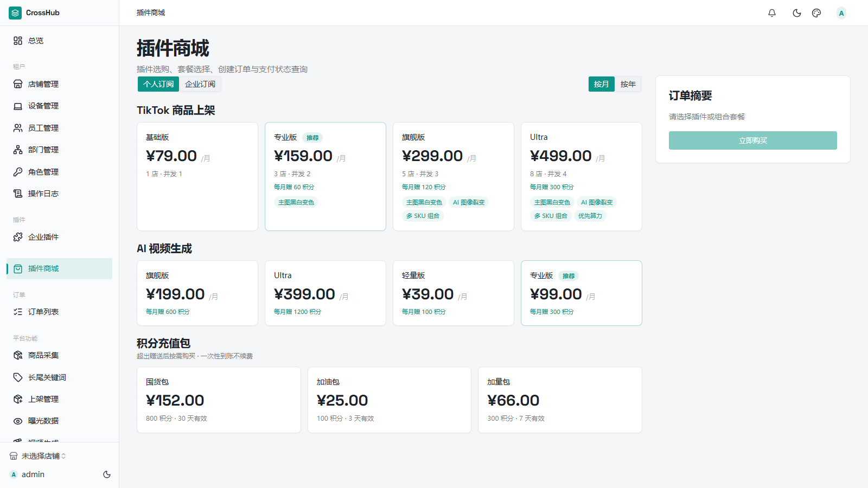The image size is (868, 488).
Task: Select 囤货包 ¥152.00 credit pack
Action: tap(219, 400)
